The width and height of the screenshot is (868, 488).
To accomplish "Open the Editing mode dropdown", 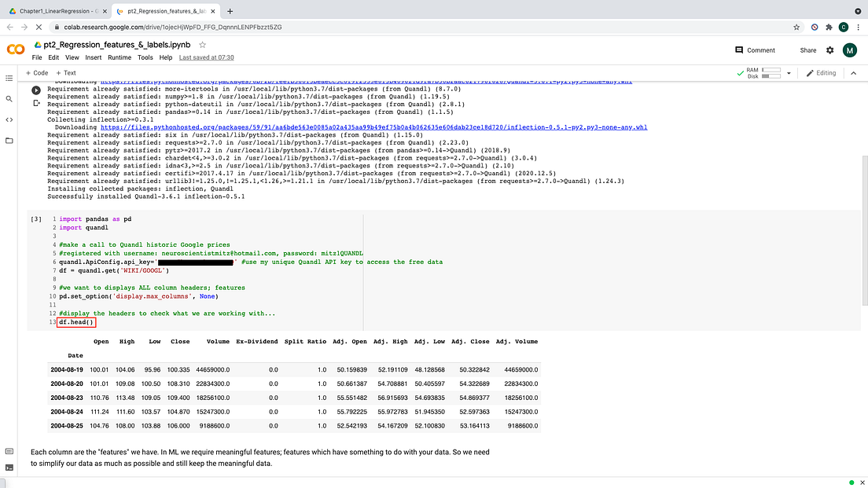I will (x=825, y=72).
